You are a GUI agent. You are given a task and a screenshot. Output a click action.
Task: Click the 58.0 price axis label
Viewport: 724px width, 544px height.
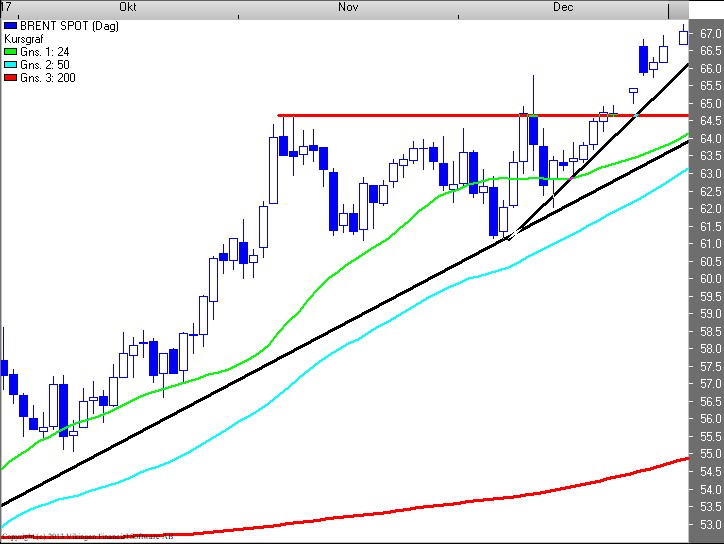710,349
